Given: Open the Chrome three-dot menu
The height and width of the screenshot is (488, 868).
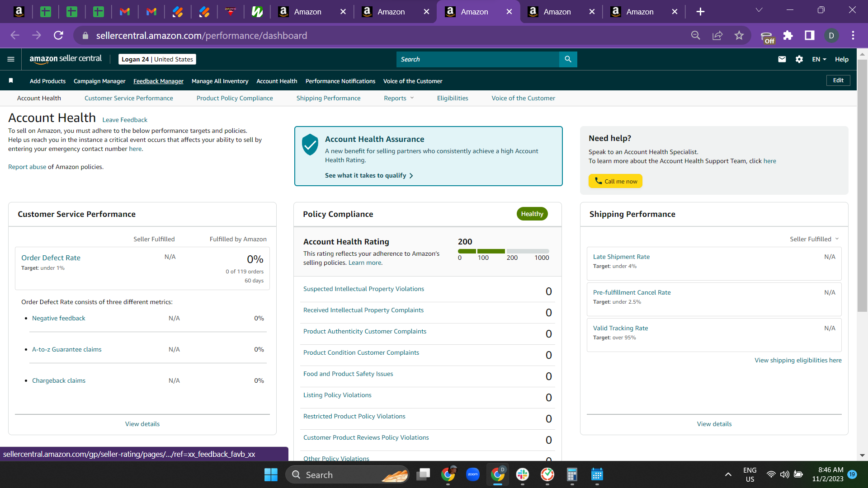Looking at the screenshot, I should 853,35.
